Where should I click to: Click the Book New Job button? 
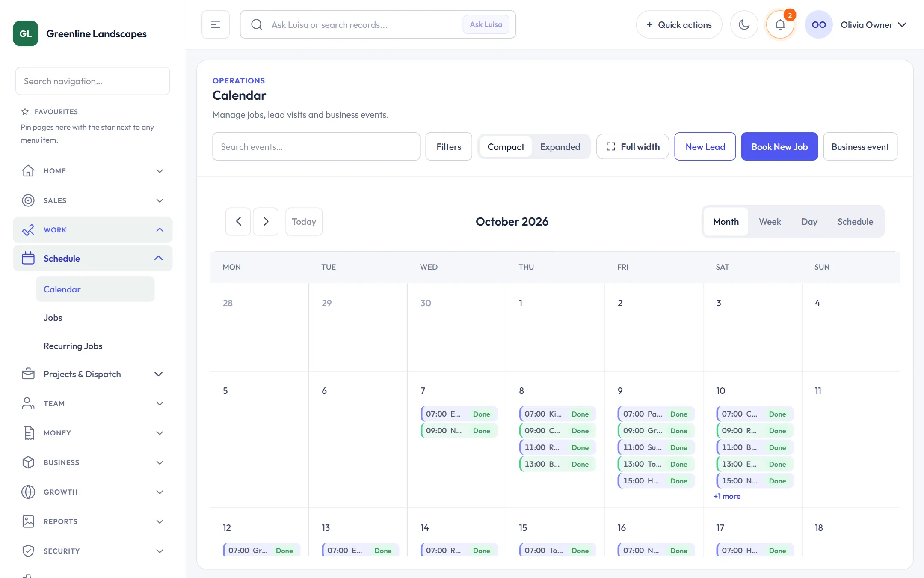(x=779, y=147)
